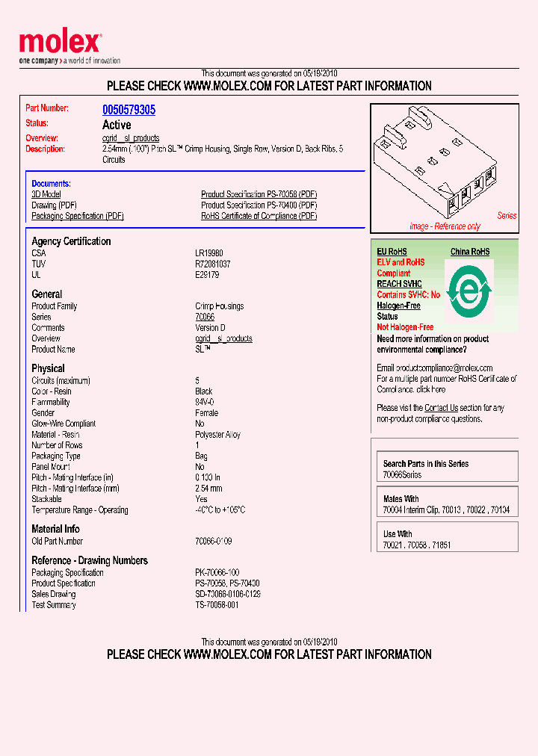The width and height of the screenshot is (538, 756).
Task: Click the green China RoHS e-symbol icon
Action: [468, 291]
